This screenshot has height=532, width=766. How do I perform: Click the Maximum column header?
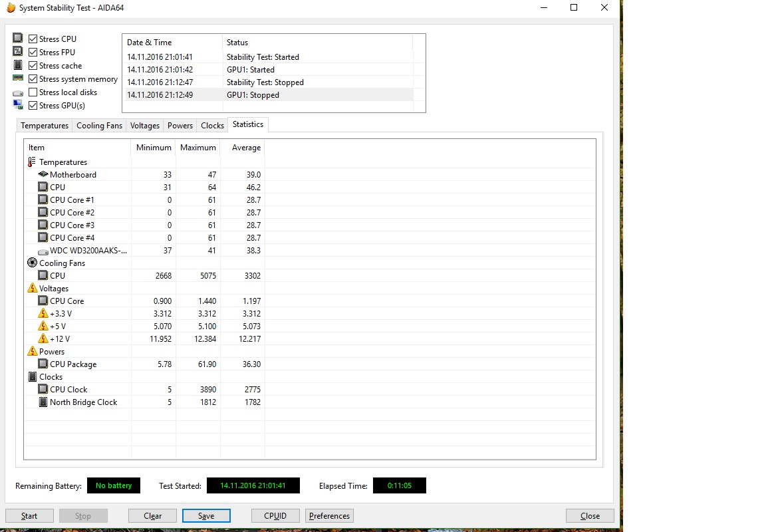198,148
